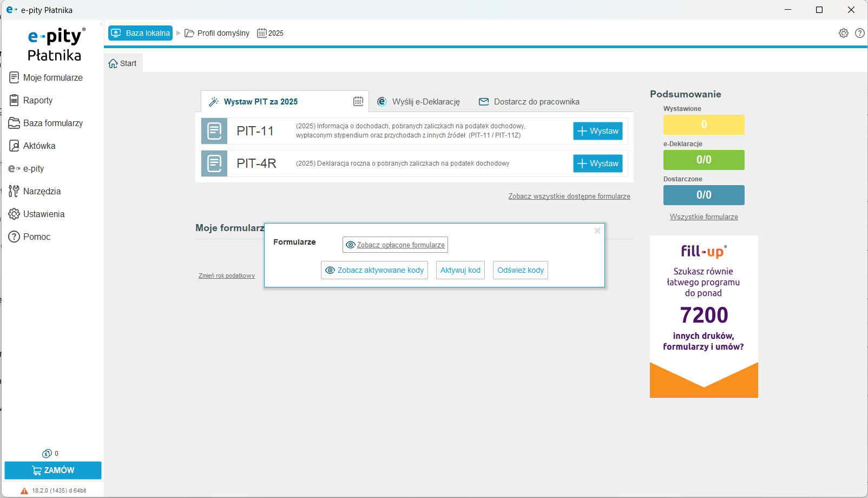The width and height of the screenshot is (868, 498).
Task: Click the PIT-11 form document icon
Action: (x=214, y=131)
